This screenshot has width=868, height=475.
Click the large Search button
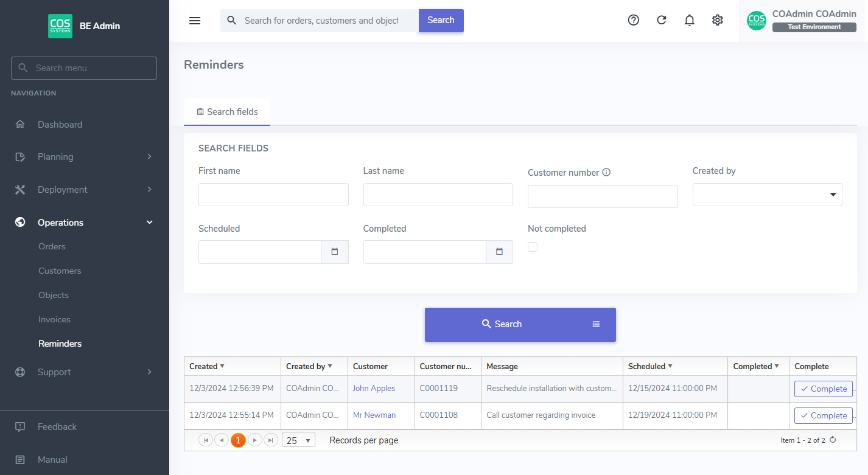pos(520,325)
